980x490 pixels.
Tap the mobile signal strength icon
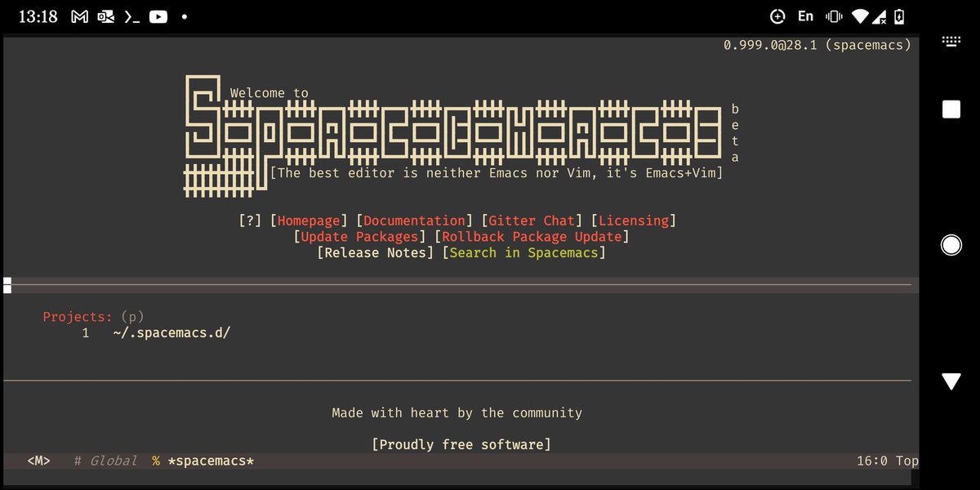880,16
